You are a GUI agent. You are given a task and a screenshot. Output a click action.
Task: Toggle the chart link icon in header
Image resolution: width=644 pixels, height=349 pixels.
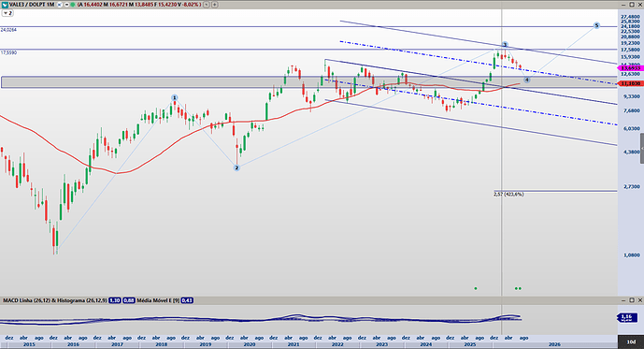[x=60, y=5]
